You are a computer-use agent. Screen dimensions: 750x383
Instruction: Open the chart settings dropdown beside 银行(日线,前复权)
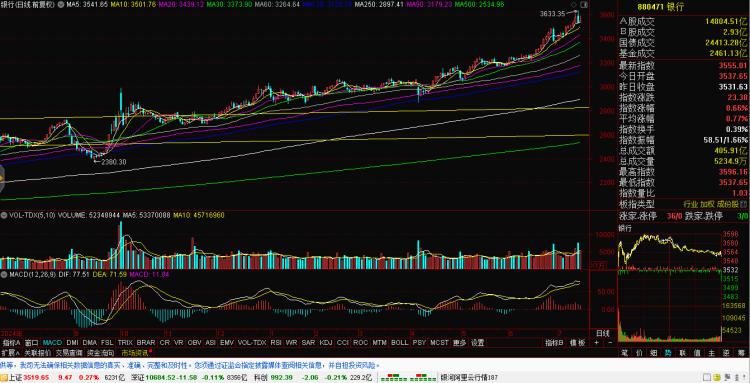pyautogui.click(x=60, y=4)
